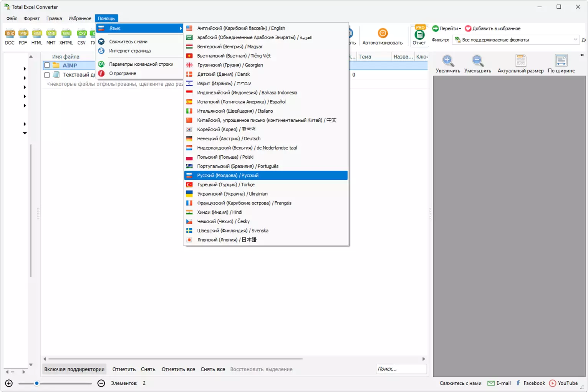Screen dimensions: 588x392
Task: Choose Шведский (Финляндия) / Svenska language
Action: pyautogui.click(x=266, y=231)
